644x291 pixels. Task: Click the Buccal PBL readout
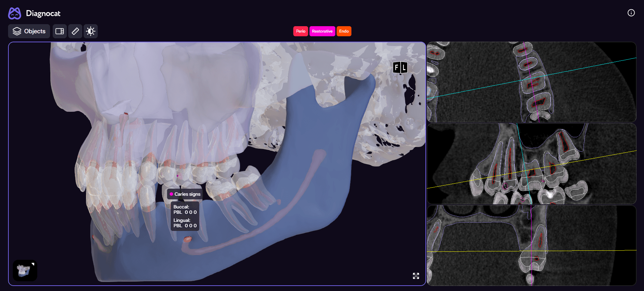tap(185, 209)
